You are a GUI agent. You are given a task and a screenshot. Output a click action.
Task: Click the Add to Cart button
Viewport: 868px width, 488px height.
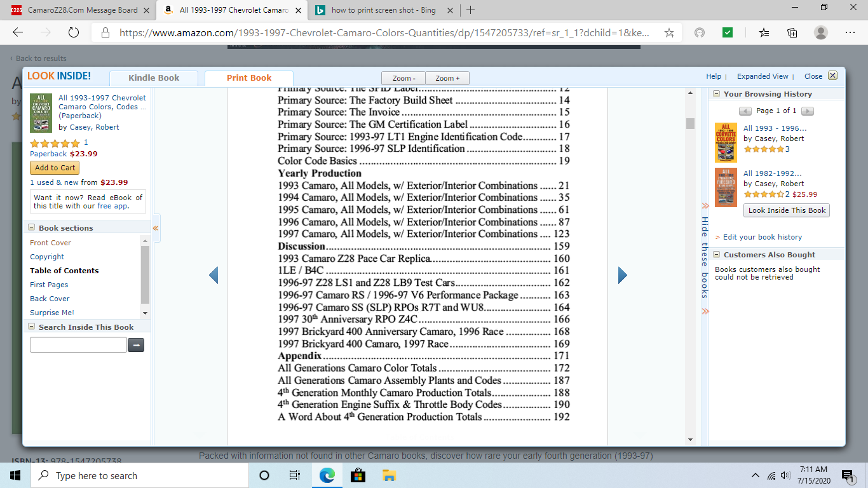coord(55,168)
